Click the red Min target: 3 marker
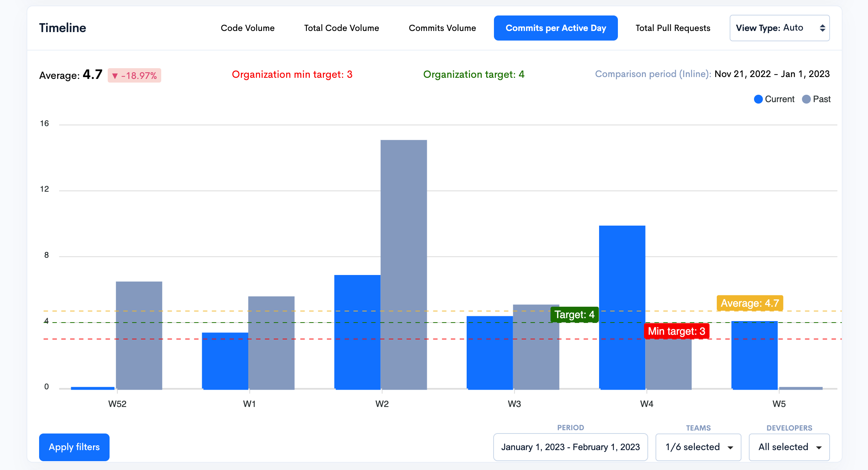This screenshot has height=470, width=868. pos(676,331)
